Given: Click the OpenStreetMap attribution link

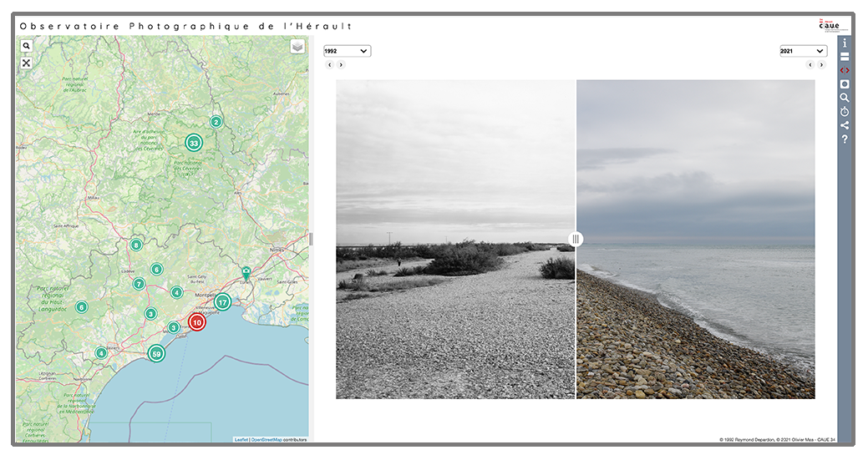Looking at the screenshot, I should click(266, 439).
